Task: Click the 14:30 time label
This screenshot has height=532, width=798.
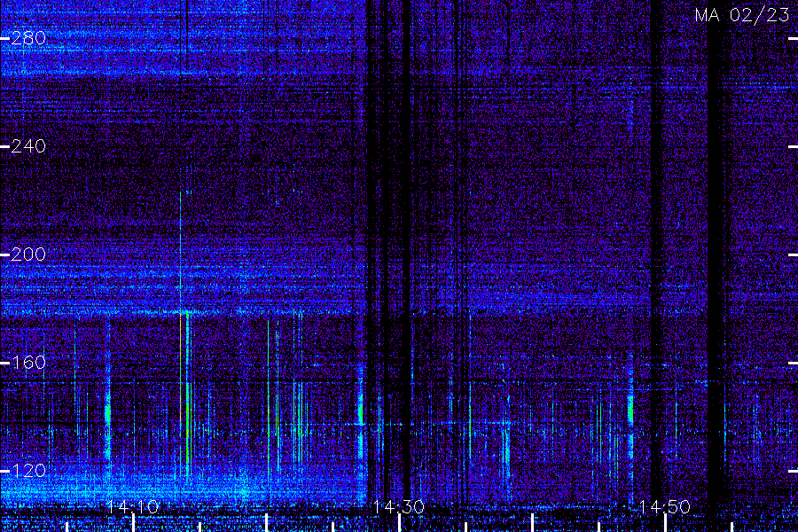Action: coord(399,507)
